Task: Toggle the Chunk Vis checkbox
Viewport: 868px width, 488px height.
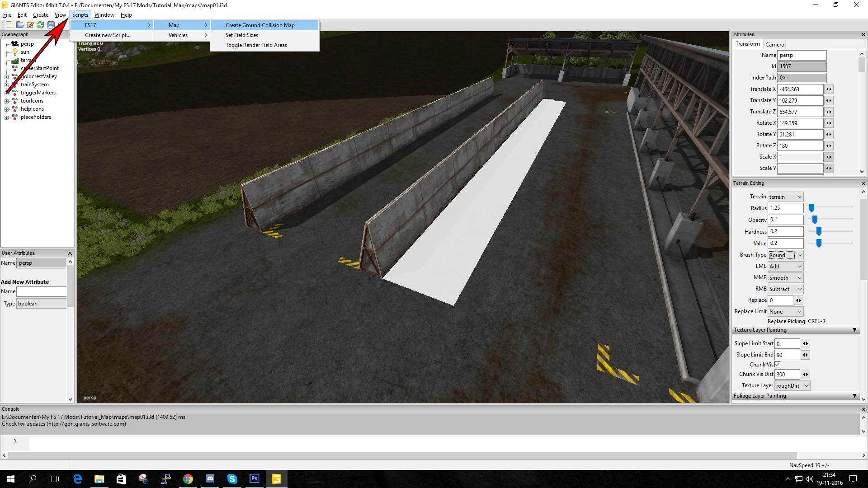Action: (x=778, y=365)
